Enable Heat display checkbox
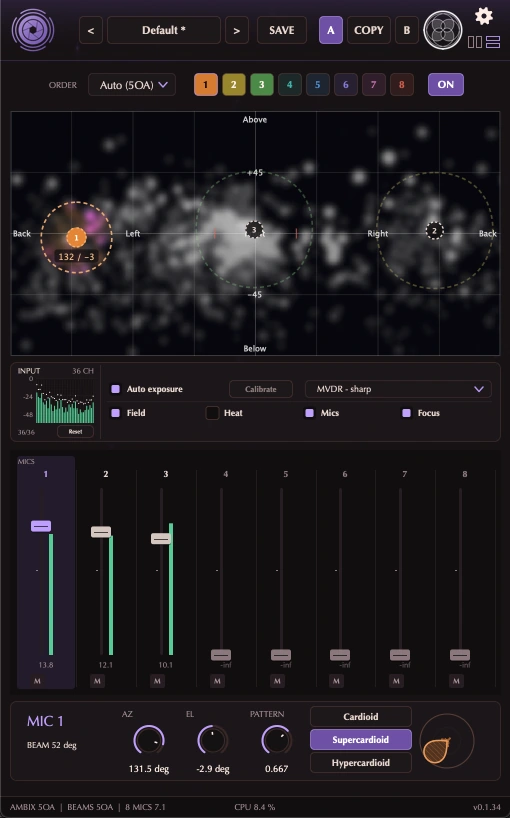This screenshot has width=510, height=818. pos(212,413)
